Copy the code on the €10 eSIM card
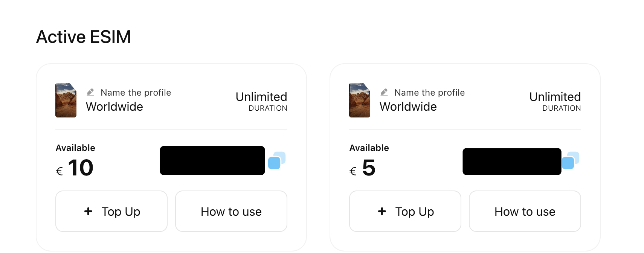The height and width of the screenshot is (253, 644). point(277,160)
